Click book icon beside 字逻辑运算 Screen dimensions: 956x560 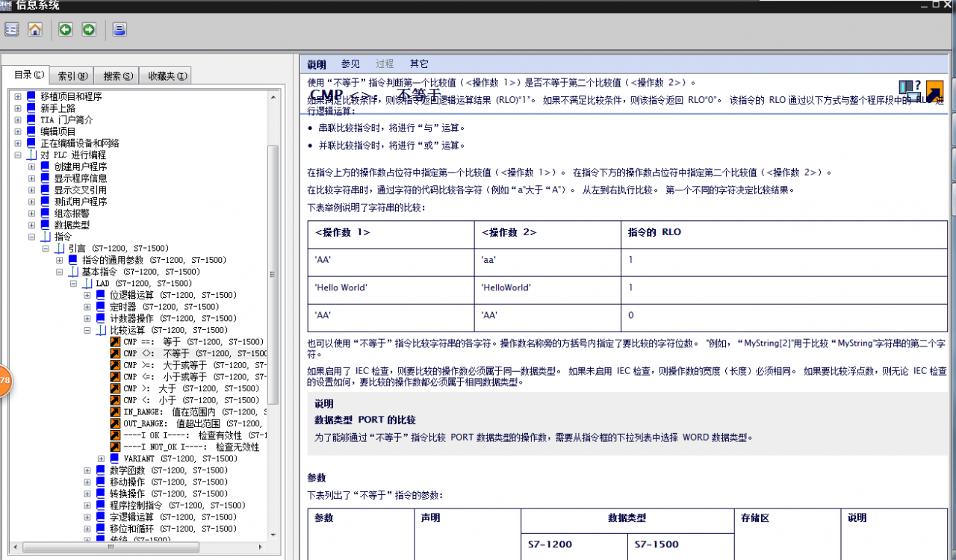point(101,517)
